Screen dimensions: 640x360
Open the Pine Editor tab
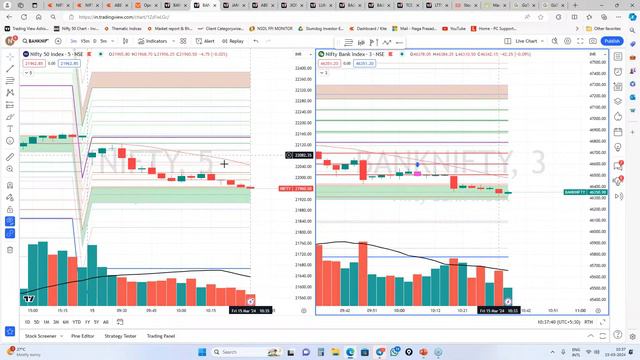click(x=82, y=336)
